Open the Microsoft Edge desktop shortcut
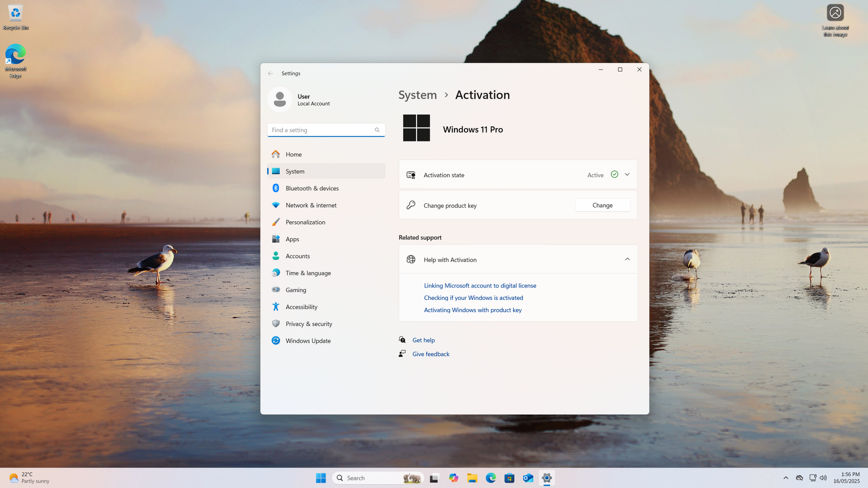868x488 pixels. click(x=16, y=61)
